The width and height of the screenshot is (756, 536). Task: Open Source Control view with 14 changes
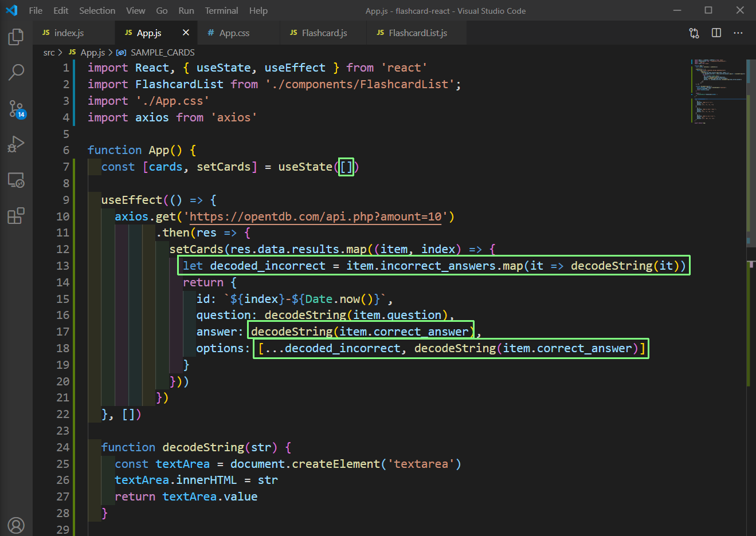coord(17,109)
